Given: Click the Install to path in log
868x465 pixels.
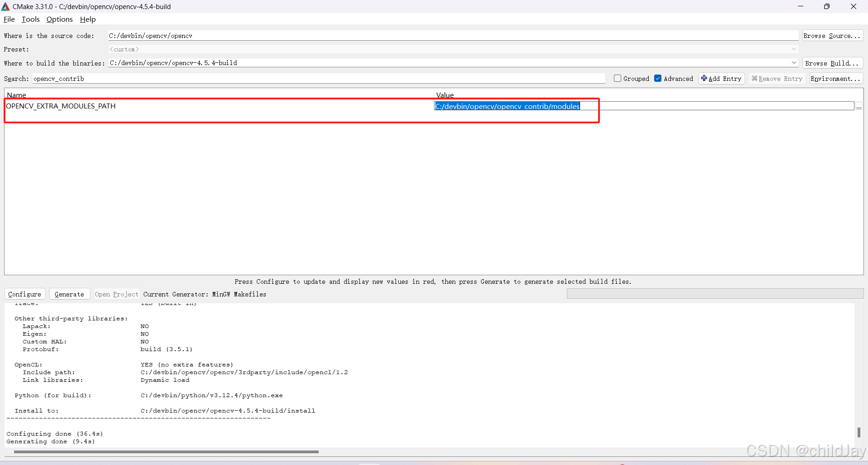Looking at the screenshot, I should [228, 411].
